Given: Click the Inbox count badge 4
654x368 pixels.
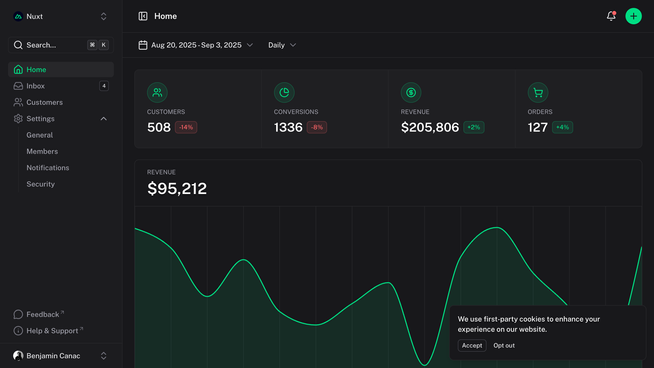Looking at the screenshot, I should pos(104,86).
